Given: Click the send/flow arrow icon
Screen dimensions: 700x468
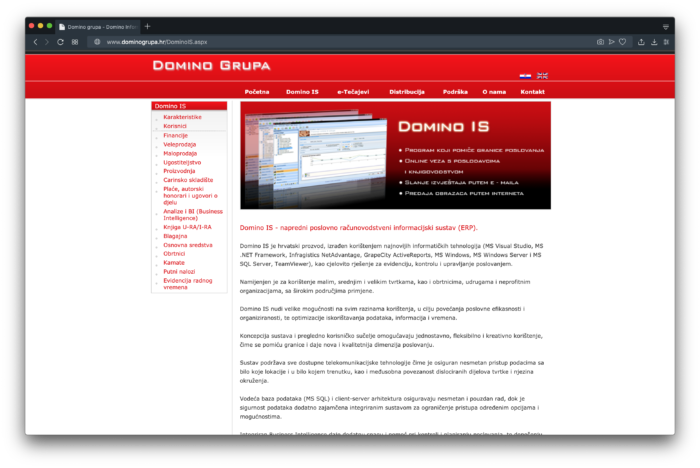Looking at the screenshot, I should click(611, 42).
